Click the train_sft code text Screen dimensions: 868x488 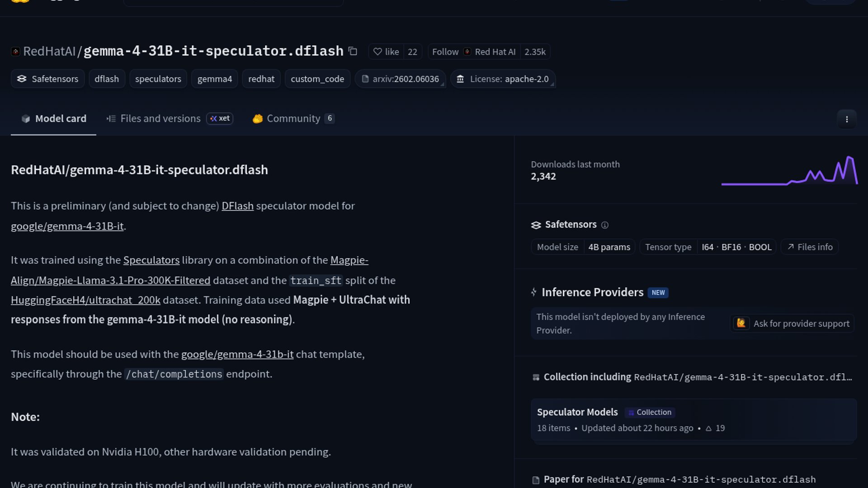click(316, 281)
